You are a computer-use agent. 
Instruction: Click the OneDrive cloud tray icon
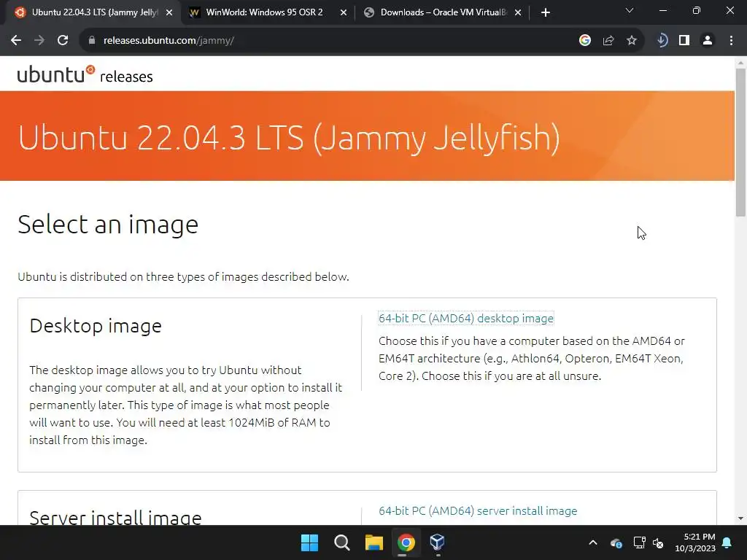[616, 542]
